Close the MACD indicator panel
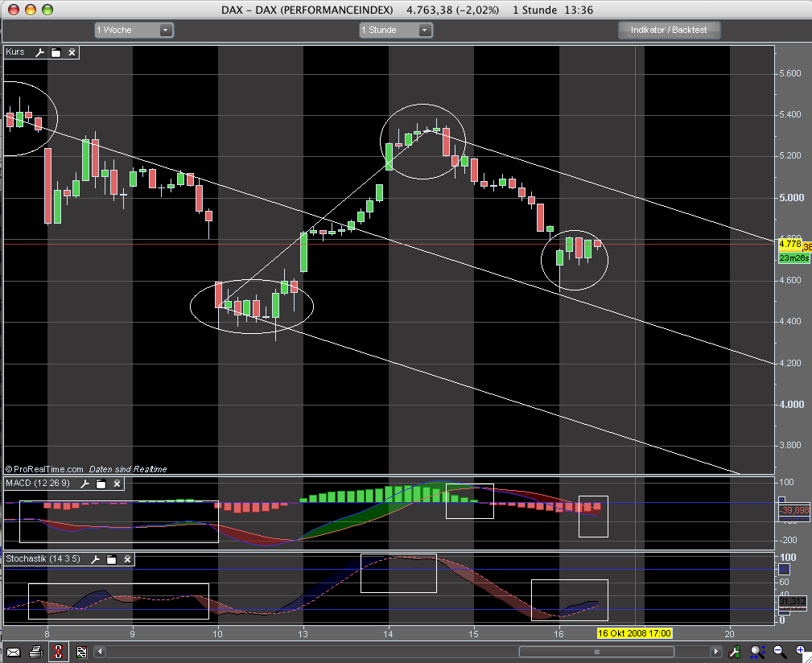 click(117, 484)
